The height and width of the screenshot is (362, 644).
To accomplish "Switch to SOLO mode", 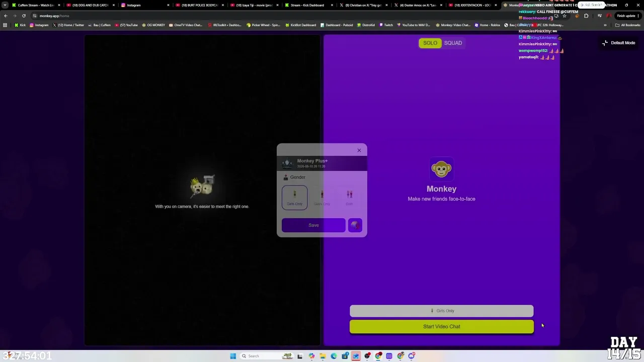I will tap(430, 43).
